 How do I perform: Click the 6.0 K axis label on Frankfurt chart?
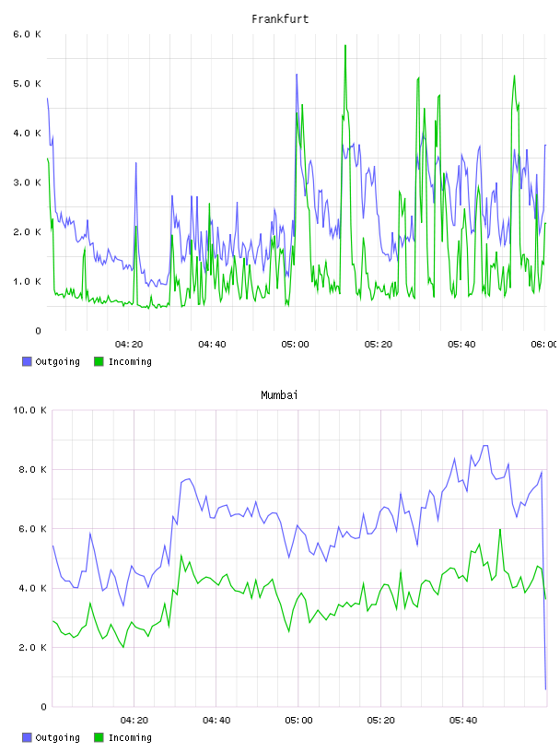click(x=27, y=34)
